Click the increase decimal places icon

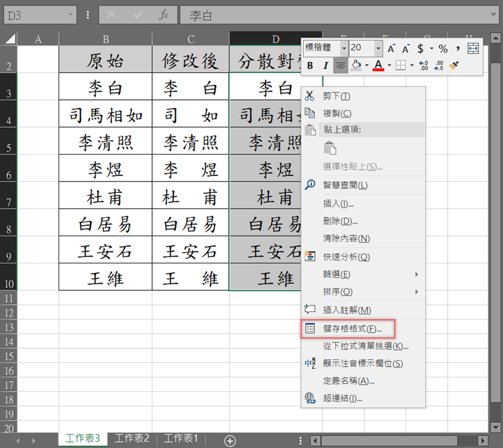coord(423,65)
